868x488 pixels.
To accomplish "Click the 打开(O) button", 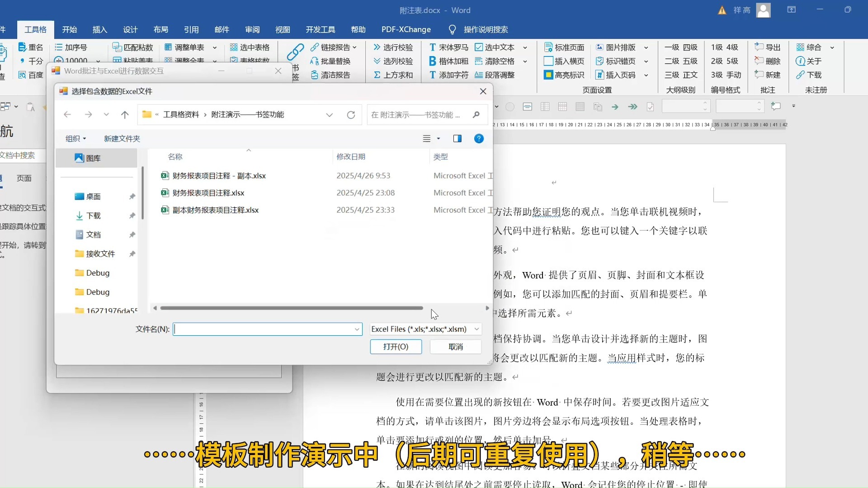I will pos(396,347).
